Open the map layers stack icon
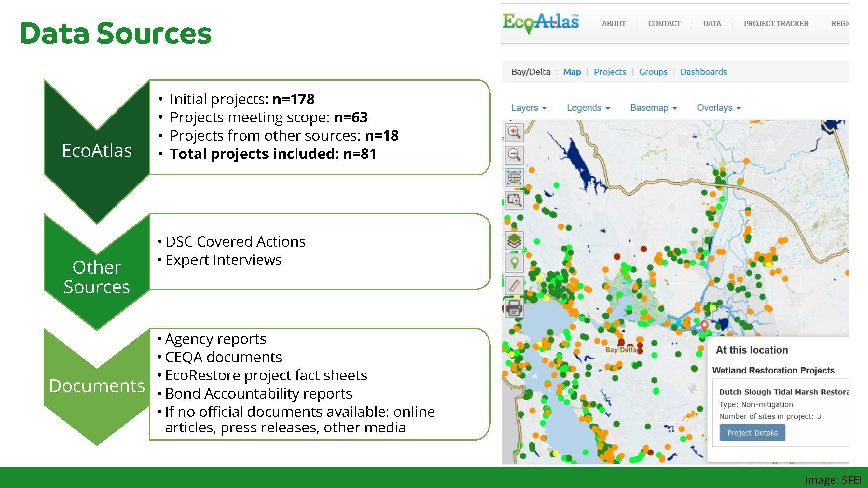 pos(514,240)
